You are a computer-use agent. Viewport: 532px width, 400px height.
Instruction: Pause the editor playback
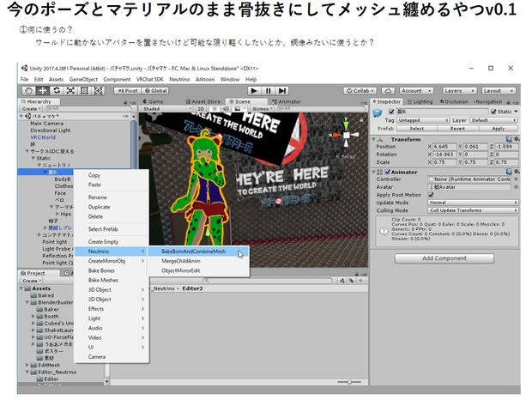[x=268, y=91]
